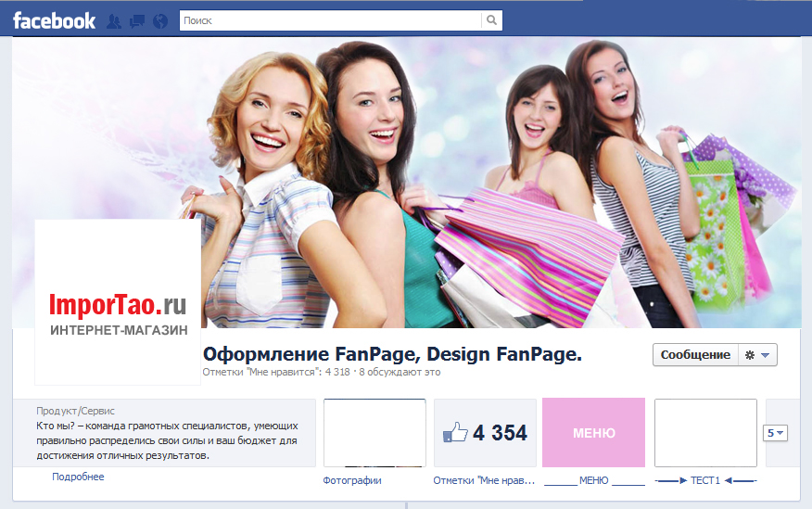The height and width of the screenshot is (509, 812).
Task: Click the likes tile showing 4 354
Action: (485, 433)
